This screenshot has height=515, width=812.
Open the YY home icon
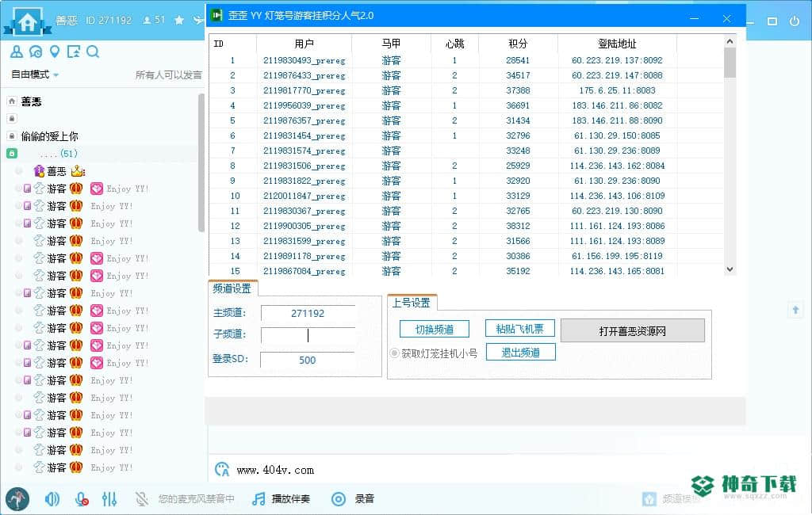[x=28, y=21]
